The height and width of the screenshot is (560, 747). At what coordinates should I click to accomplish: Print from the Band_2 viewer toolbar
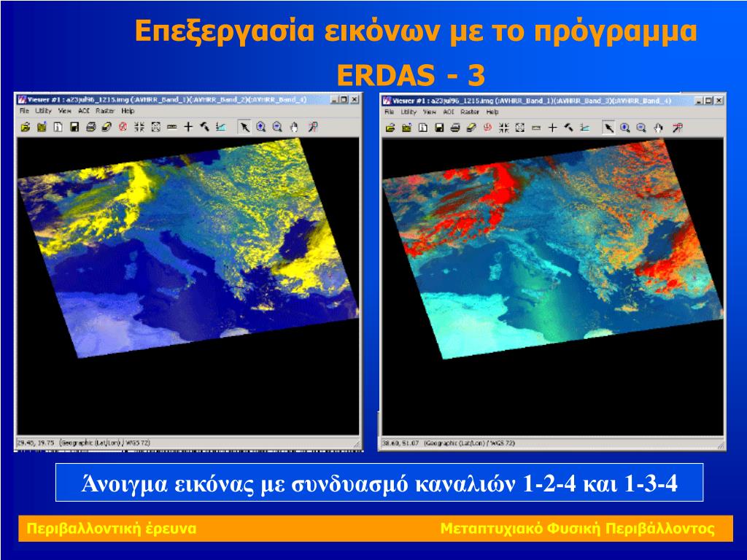(x=90, y=127)
